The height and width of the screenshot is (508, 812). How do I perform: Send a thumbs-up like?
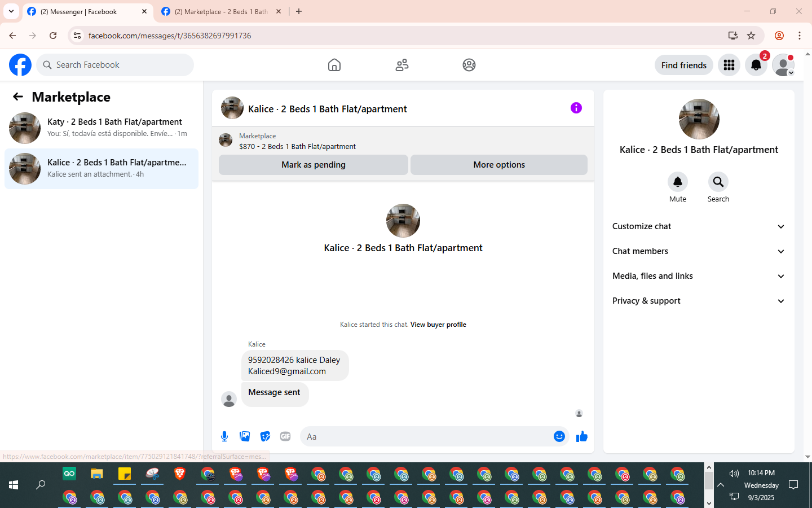click(582, 436)
